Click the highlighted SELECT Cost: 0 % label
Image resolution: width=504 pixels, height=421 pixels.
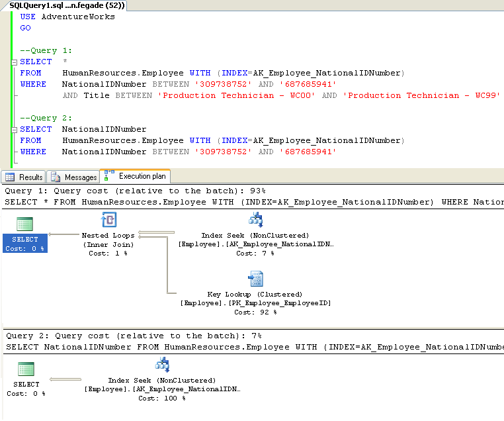[x=25, y=244]
